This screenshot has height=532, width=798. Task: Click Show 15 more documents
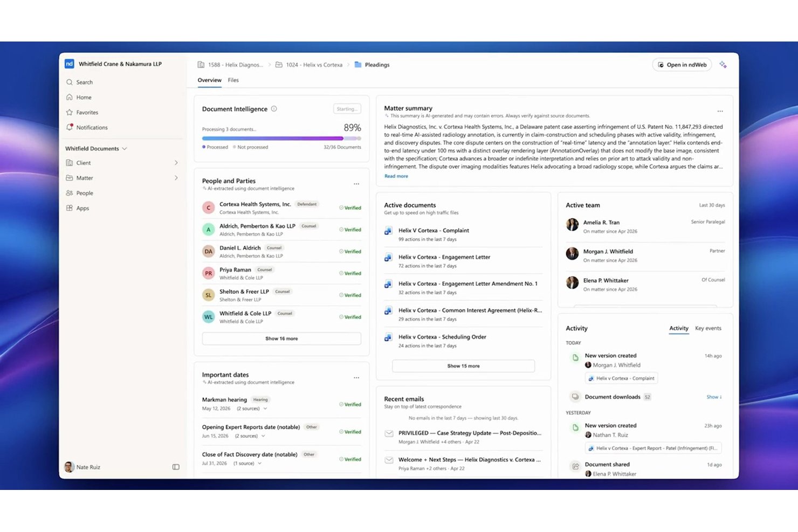(x=463, y=366)
